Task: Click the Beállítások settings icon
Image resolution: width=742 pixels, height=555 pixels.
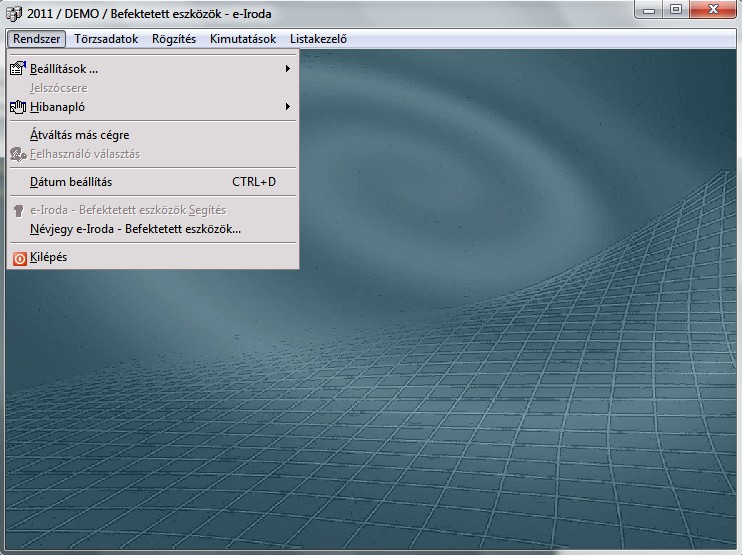Action: click(18, 69)
